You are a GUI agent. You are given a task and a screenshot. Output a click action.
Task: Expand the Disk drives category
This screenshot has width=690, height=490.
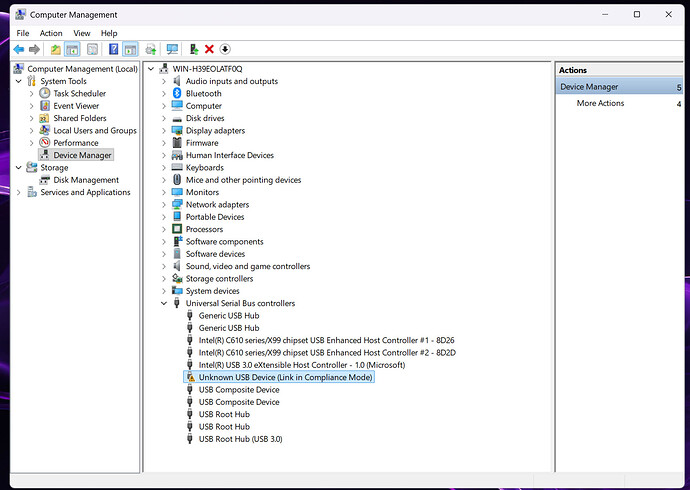[x=164, y=118]
